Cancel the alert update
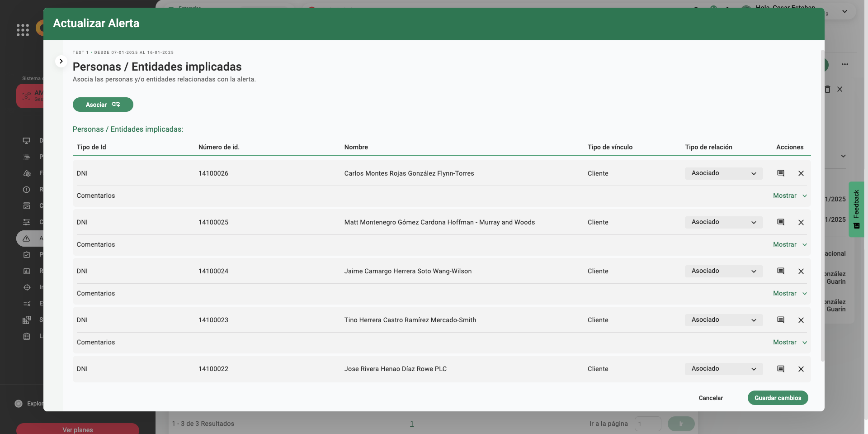868x434 pixels. pos(710,398)
